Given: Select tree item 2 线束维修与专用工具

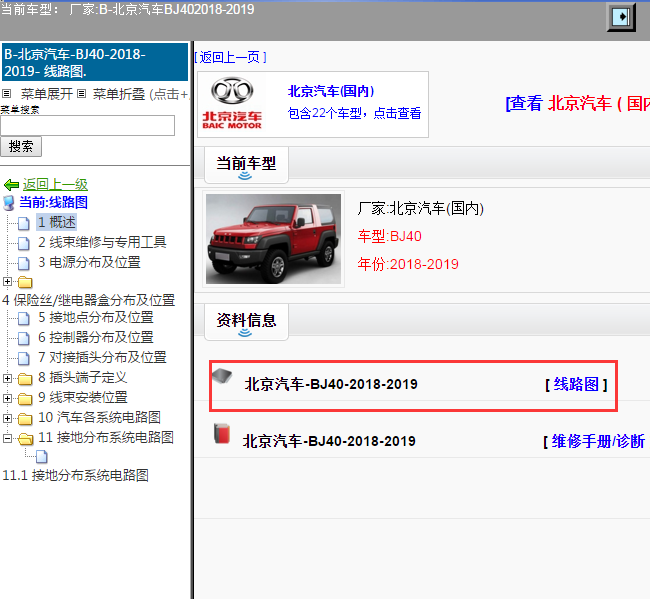Looking at the screenshot, I should (102, 242).
